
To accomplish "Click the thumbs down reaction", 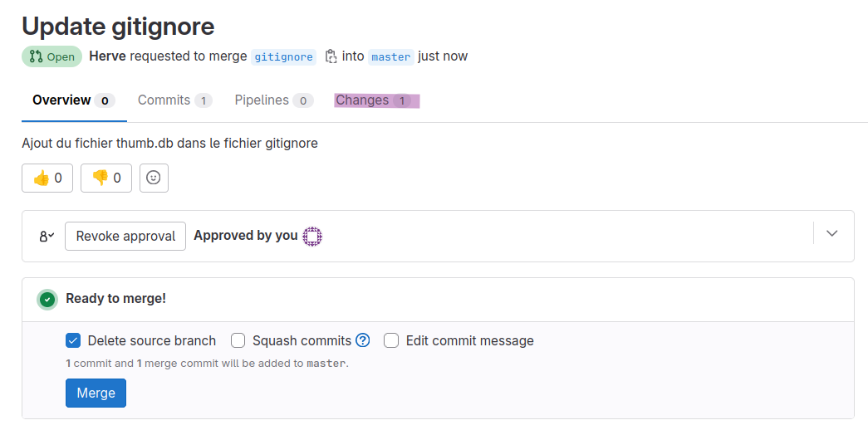I will [106, 178].
